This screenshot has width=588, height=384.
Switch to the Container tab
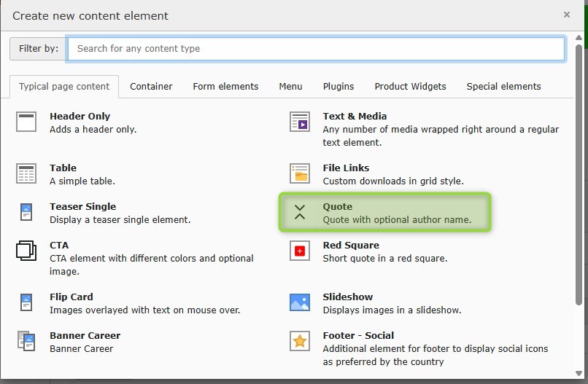pyautogui.click(x=151, y=86)
